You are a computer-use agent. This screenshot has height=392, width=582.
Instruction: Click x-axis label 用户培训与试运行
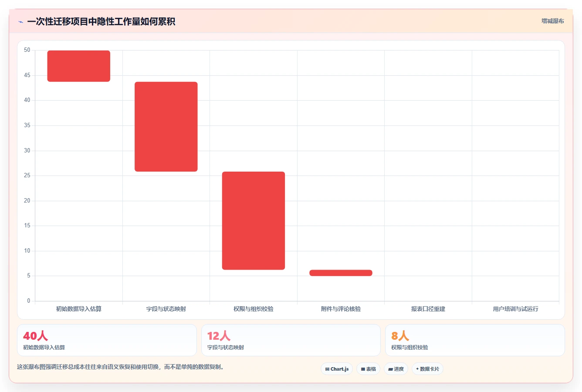point(515,309)
